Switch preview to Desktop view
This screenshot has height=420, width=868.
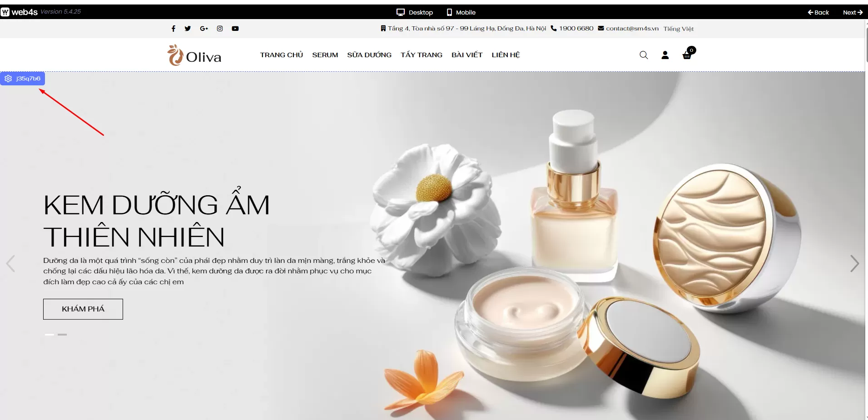(414, 12)
